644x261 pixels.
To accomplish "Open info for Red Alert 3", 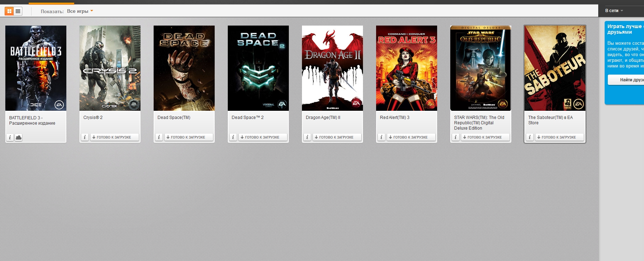I will coord(381,137).
